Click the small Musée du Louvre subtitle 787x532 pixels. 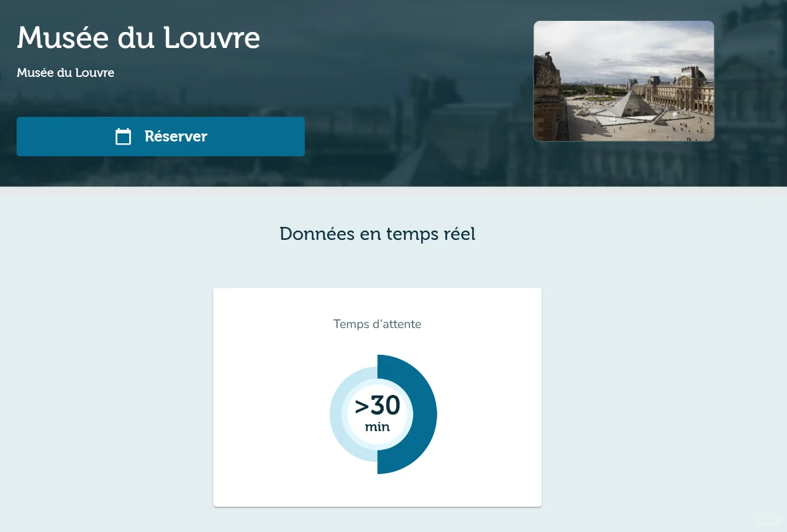[x=65, y=73]
